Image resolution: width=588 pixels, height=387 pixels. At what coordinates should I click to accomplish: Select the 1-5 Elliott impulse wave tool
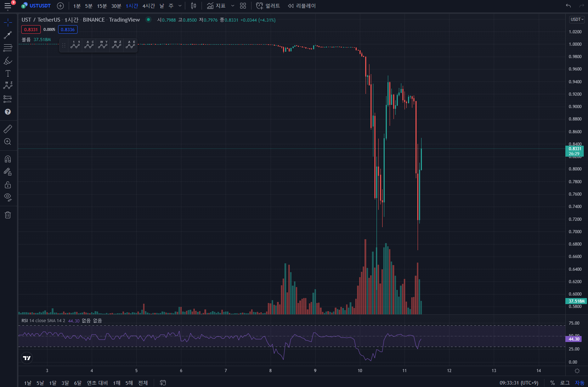pos(75,45)
